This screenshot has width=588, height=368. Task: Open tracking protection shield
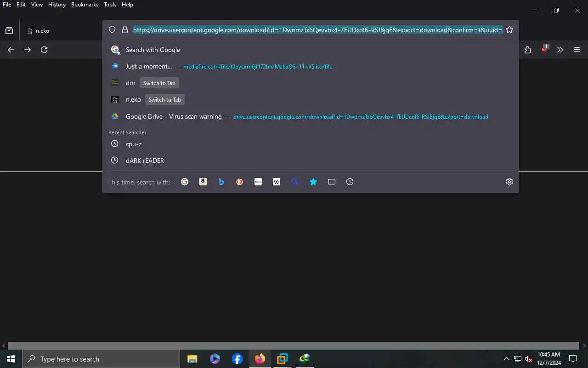point(112,30)
